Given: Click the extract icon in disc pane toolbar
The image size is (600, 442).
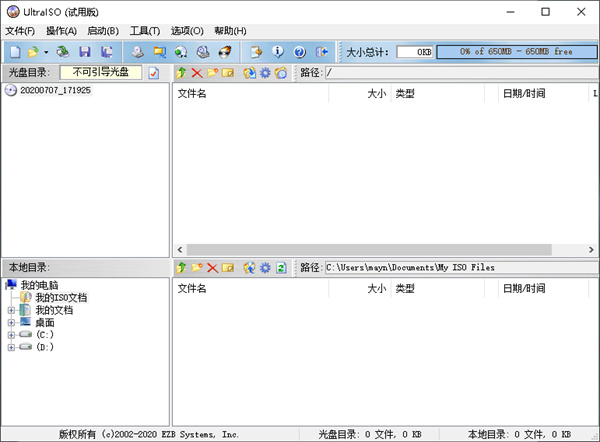Looking at the screenshot, I should pos(249,72).
